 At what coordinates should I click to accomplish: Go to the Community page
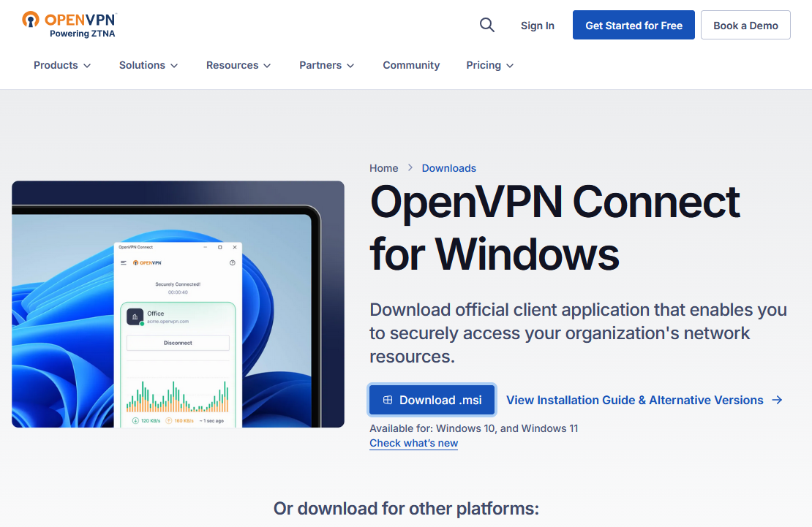click(x=411, y=65)
